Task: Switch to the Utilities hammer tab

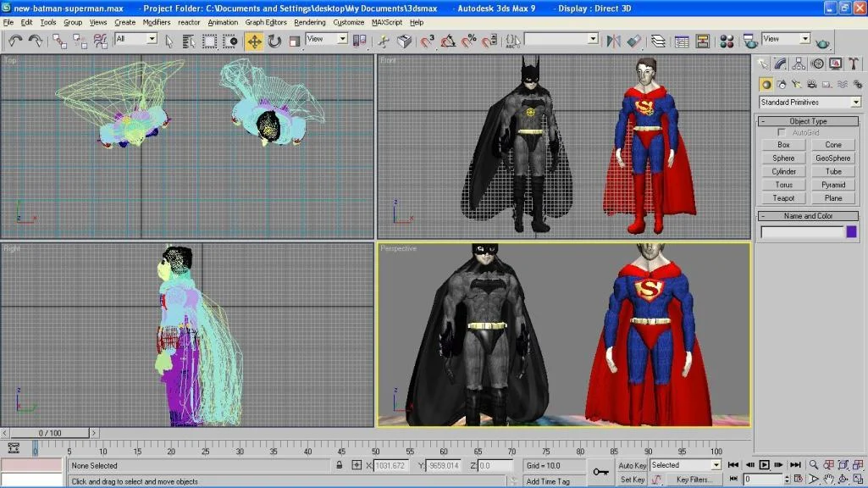Action: pyautogui.click(x=854, y=64)
